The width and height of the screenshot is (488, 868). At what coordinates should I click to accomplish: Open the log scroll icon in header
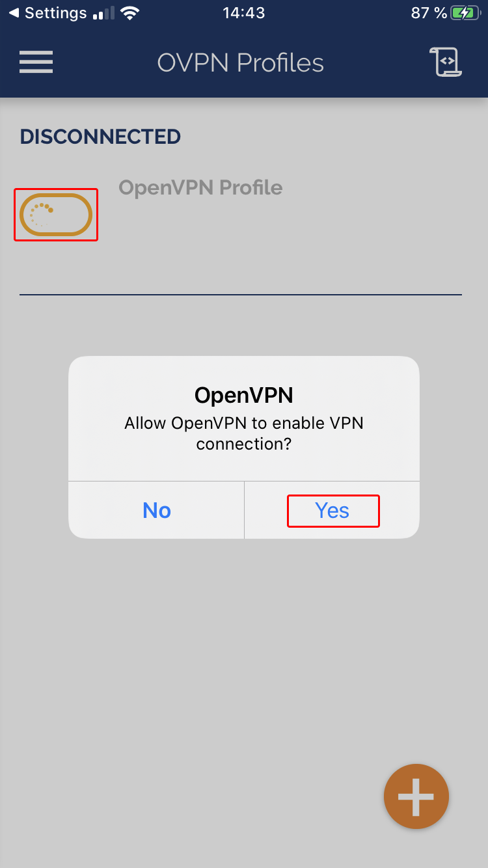[x=446, y=62]
